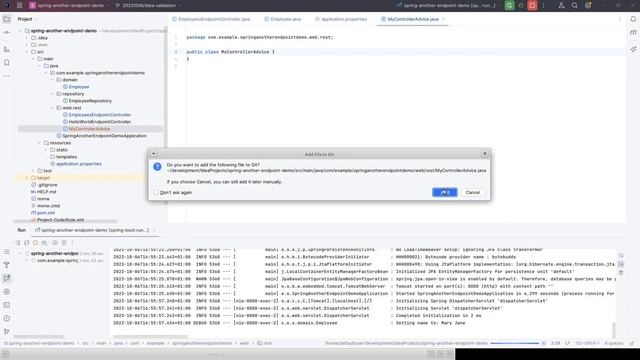Switch to Employee.java tab

click(x=282, y=19)
